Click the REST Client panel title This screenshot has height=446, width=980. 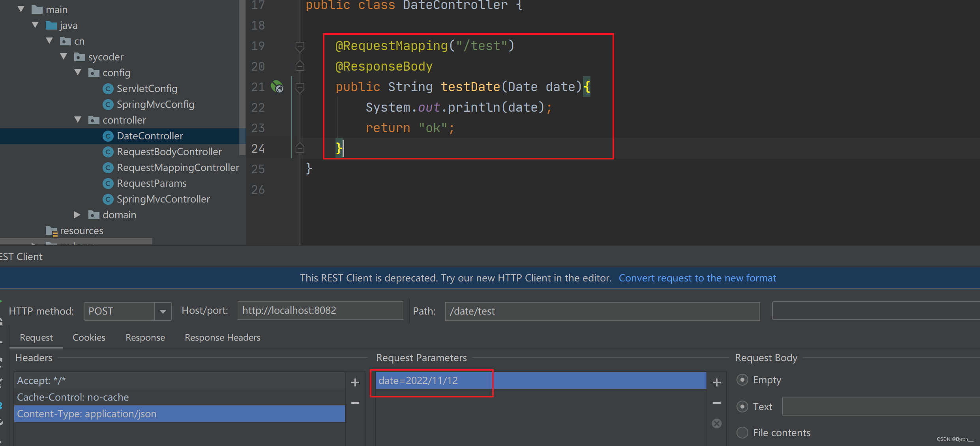pyautogui.click(x=21, y=257)
